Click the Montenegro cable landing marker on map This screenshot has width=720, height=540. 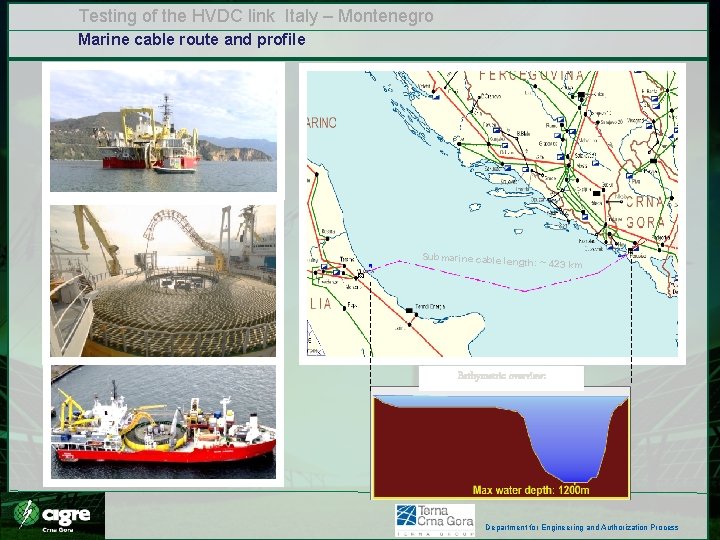[630, 250]
